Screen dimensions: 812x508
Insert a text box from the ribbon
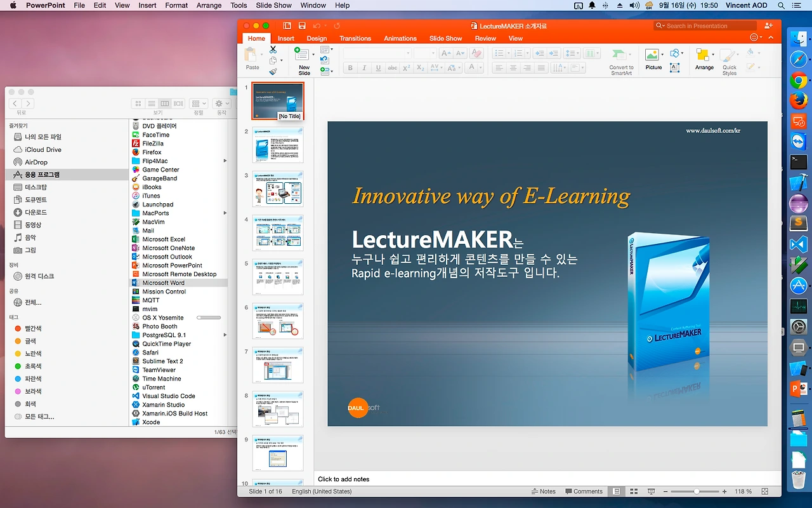coord(675,68)
